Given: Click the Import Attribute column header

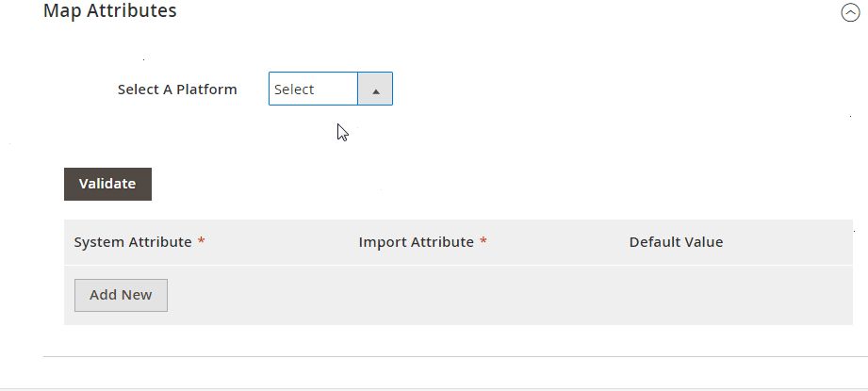Looking at the screenshot, I should (416, 242).
